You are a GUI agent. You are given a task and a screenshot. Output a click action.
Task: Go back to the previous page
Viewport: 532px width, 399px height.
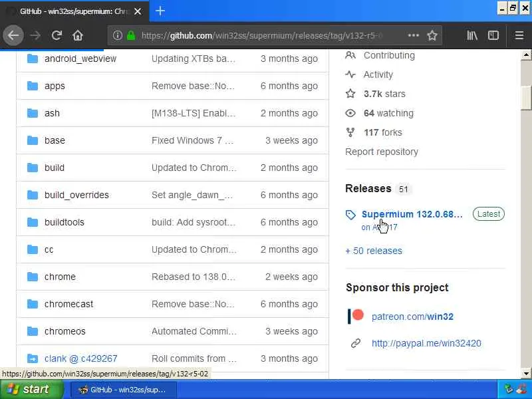tap(13, 35)
